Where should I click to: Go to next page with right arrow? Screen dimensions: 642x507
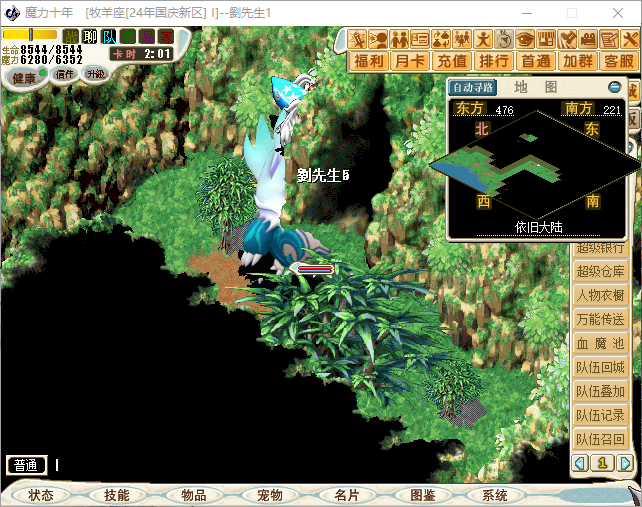pyautogui.click(x=625, y=463)
